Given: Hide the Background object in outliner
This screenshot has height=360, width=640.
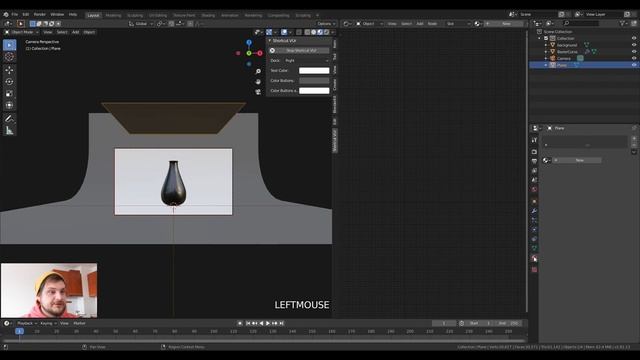Looking at the screenshot, I should [x=634, y=45].
